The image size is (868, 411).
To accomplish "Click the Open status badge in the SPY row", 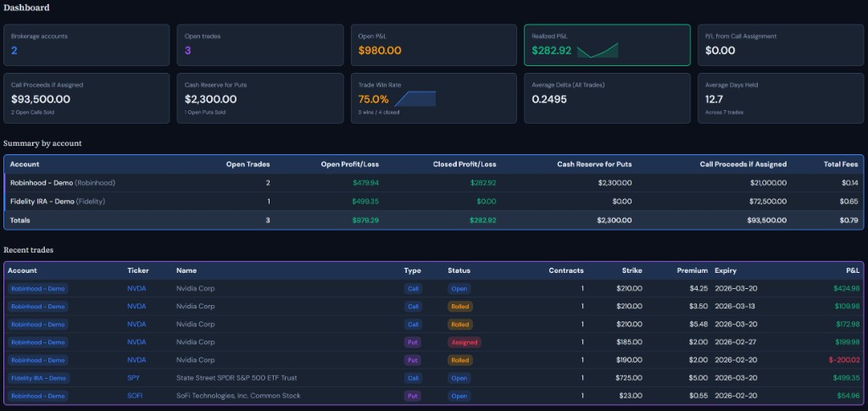I will tap(459, 378).
